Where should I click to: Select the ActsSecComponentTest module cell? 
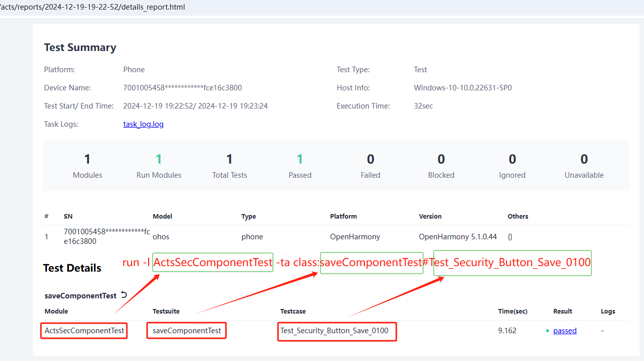tap(84, 331)
